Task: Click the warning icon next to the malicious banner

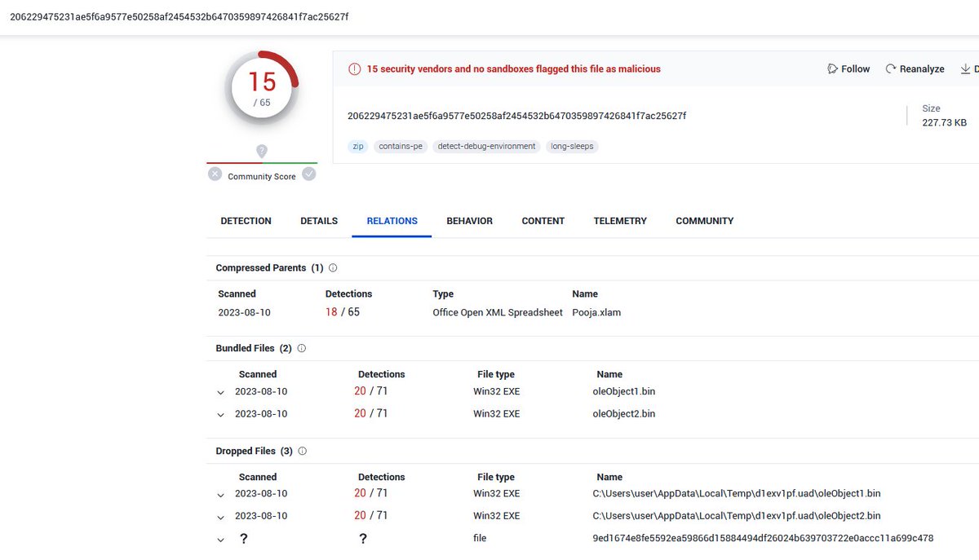Action: coord(354,68)
